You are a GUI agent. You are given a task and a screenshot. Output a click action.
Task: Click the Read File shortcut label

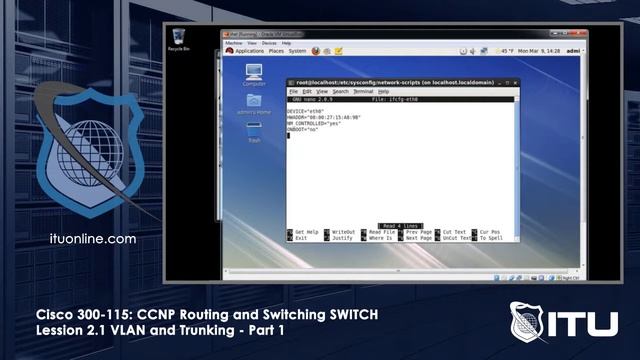pos(382,232)
